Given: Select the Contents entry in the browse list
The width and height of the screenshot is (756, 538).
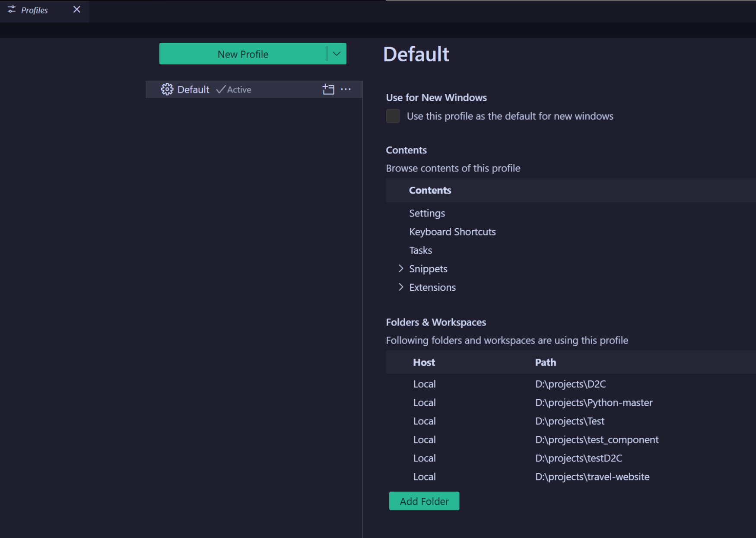Looking at the screenshot, I should (x=430, y=190).
